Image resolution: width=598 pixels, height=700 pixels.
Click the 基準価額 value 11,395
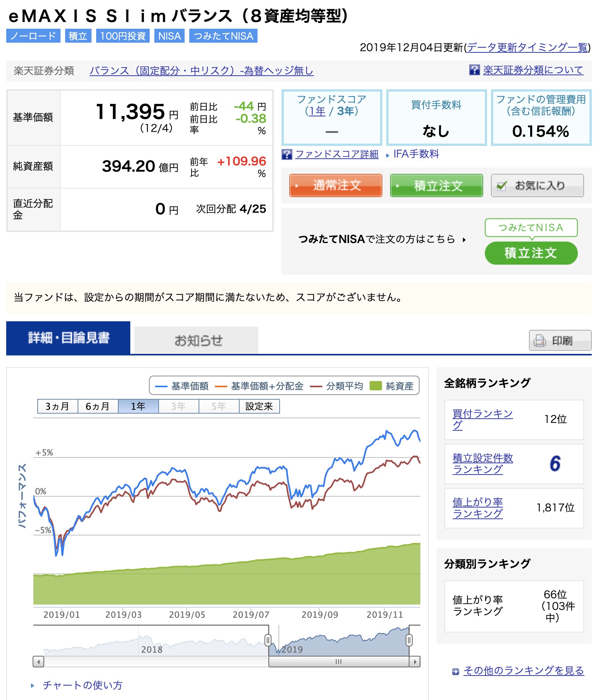click(130, 112)
